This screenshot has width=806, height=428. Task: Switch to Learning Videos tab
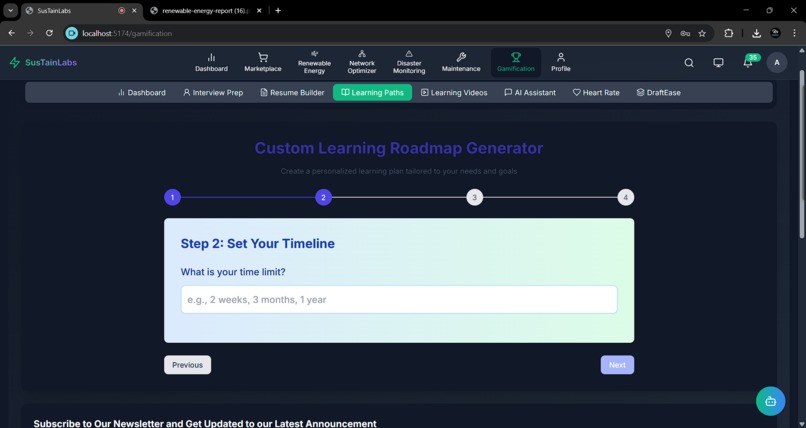click(454, 92)
